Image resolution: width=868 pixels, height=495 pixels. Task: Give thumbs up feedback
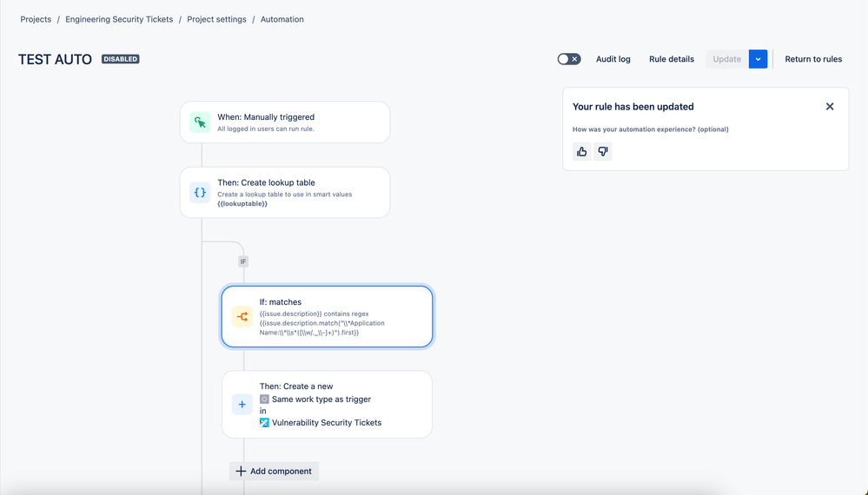(582, 152)
